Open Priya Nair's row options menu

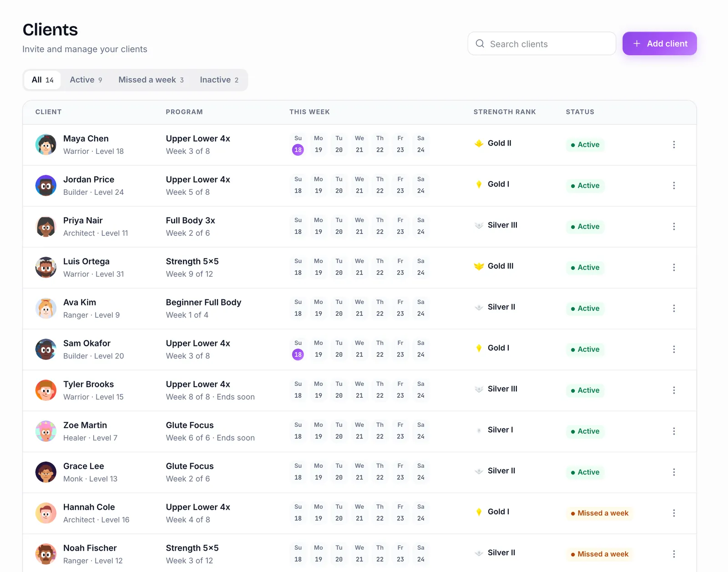(674, 227)
